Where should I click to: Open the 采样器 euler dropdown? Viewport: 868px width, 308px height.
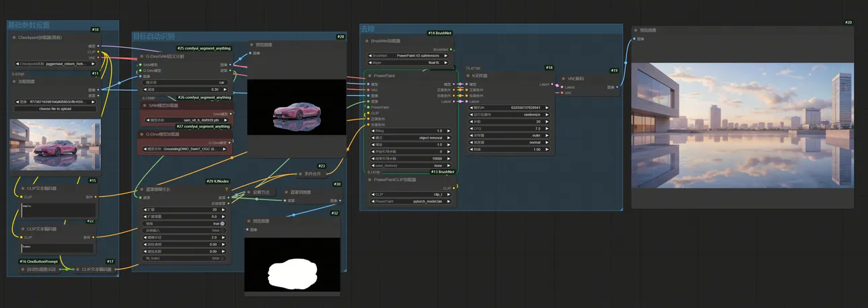click(511, 135)
